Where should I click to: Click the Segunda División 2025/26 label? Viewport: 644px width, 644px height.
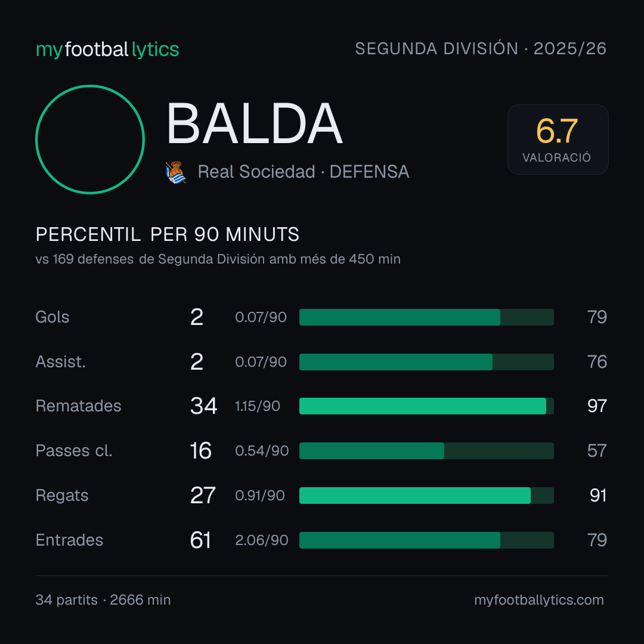(481, 49)
